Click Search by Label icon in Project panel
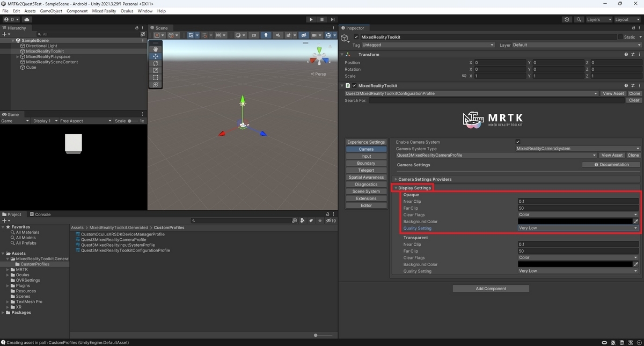Image resolution: width=644 pixels, height=346 pixels. [x=310, y=220]
